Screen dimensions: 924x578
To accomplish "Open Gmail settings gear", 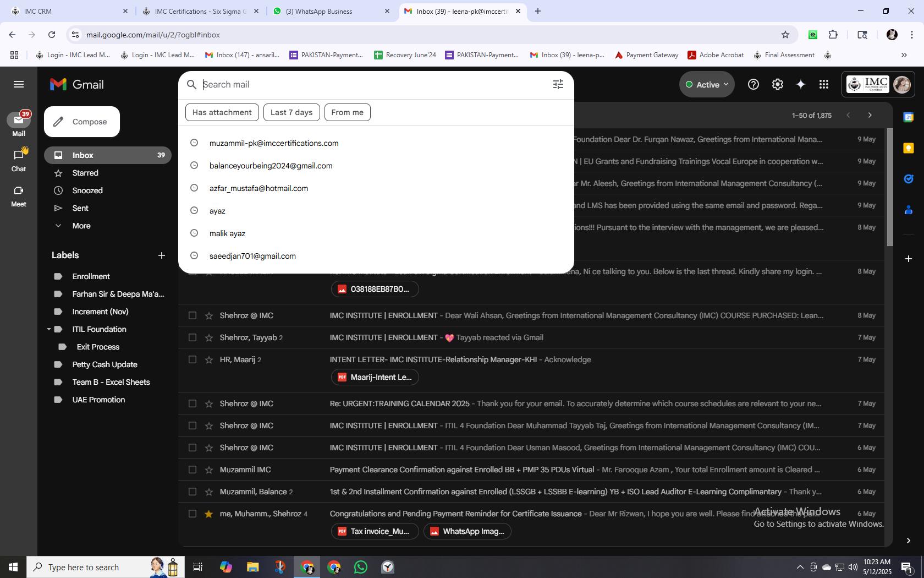I will pos(777,84).
